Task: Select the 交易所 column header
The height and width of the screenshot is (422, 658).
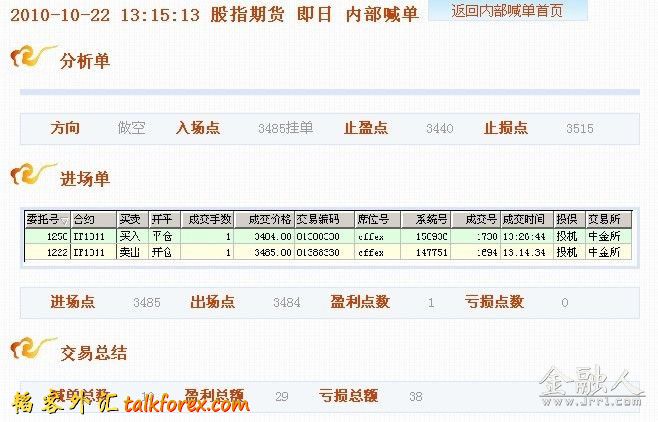Action: 608,219
